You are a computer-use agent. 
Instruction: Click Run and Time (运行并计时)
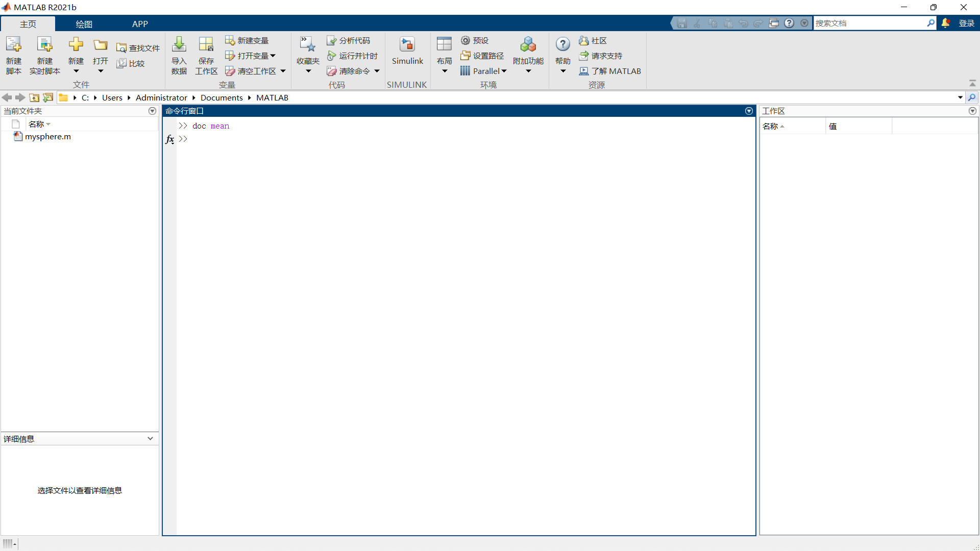(352, 56)
